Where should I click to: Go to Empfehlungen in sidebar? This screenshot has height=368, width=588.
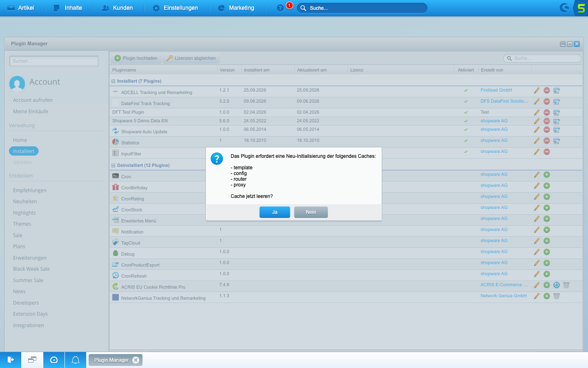click(30, 191)
